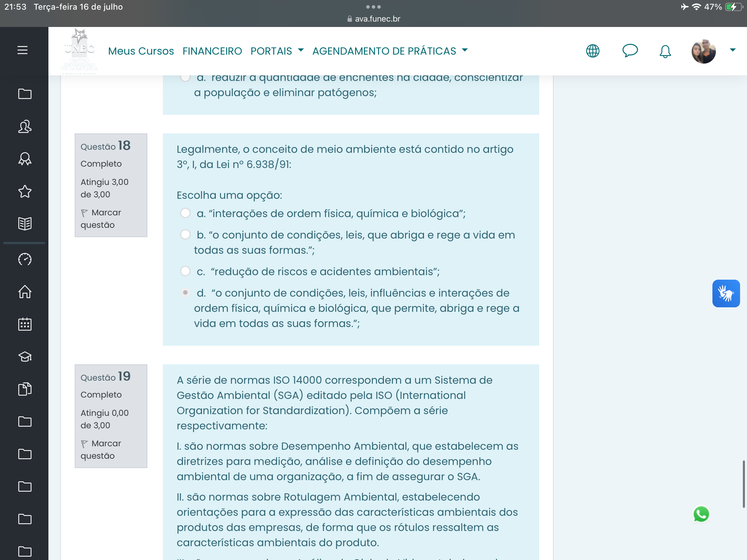Select option a "interações de ordem física"
This screenshot has height=560, width=747.
pos(185,213)
